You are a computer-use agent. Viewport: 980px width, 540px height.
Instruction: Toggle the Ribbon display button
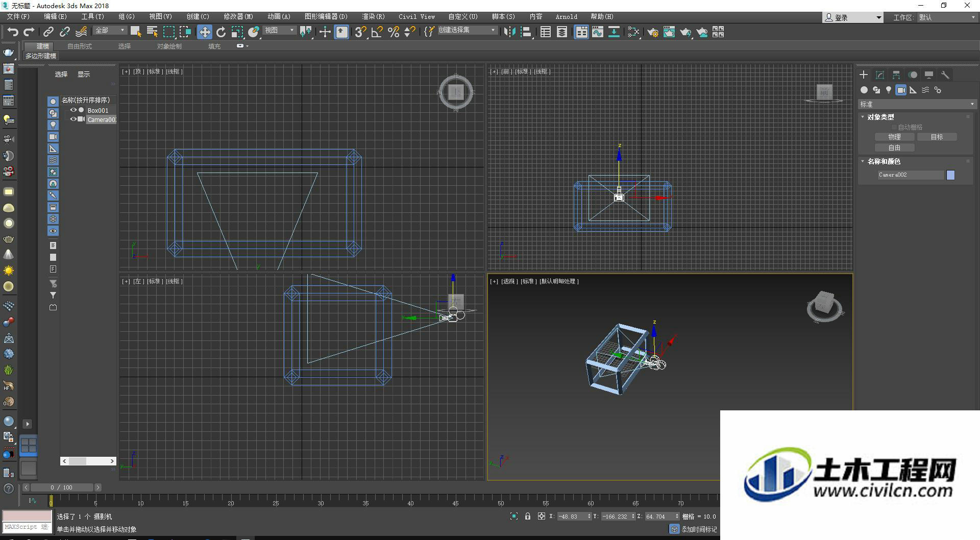click(x=581, y=32)
